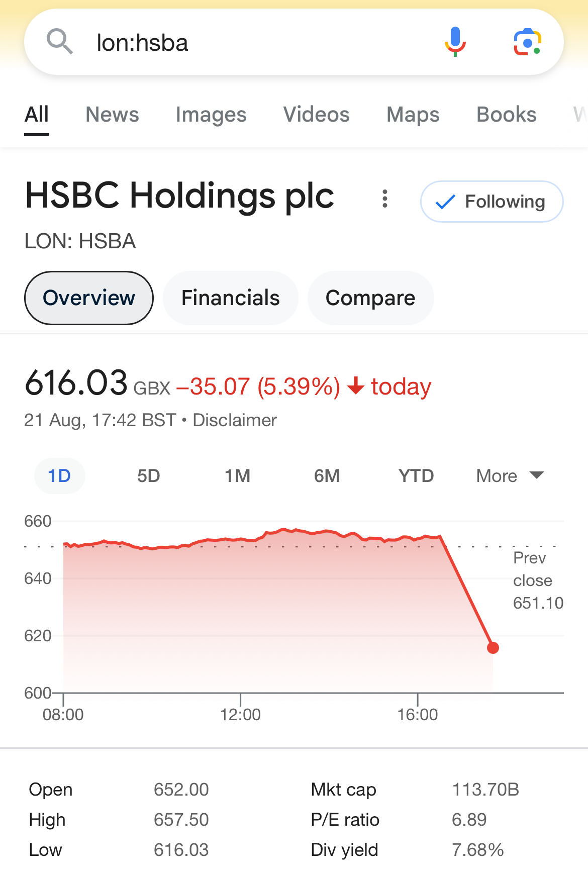Tap the magnifying glass search icon
Viewport: 588px width, 876px height.
click(60, 42)
